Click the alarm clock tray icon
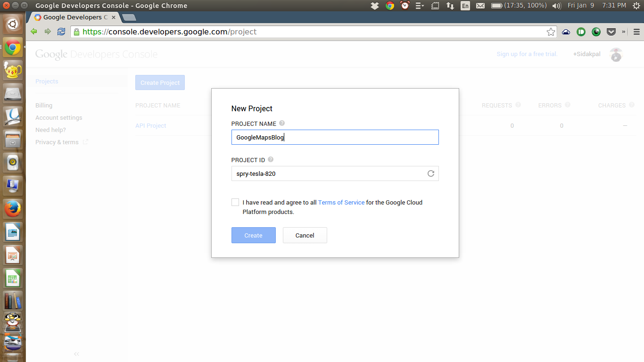Screen dimensions: 644x362 point(405,6)
